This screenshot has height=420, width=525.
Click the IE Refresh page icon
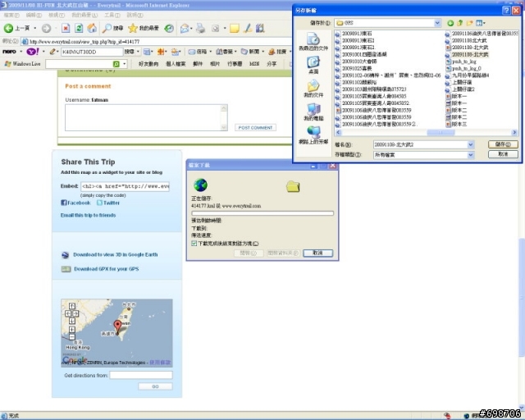click(x=79, y=28)
